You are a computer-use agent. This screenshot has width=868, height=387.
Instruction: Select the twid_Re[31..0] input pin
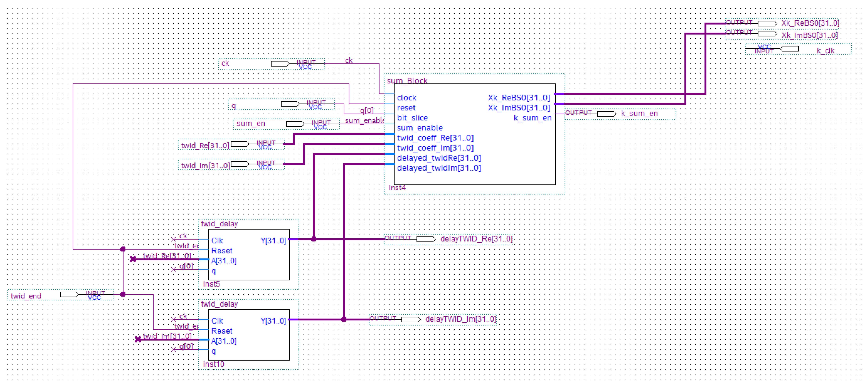240,144
